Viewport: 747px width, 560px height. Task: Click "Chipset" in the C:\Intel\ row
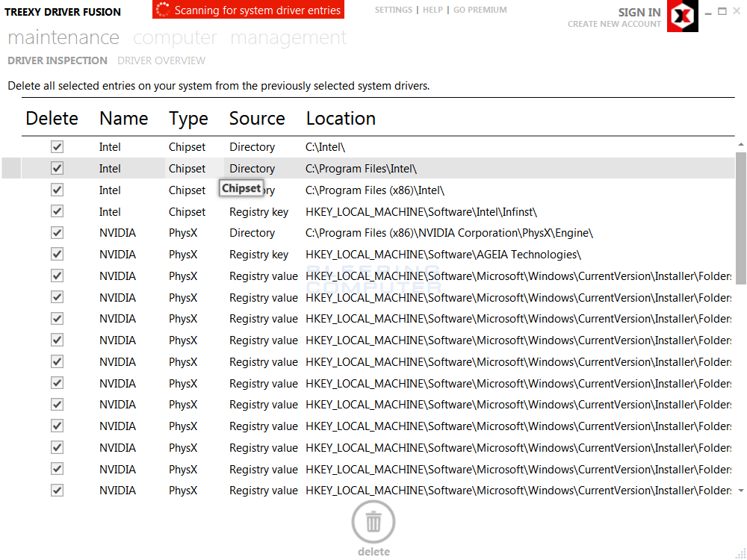tap(187, 147)
